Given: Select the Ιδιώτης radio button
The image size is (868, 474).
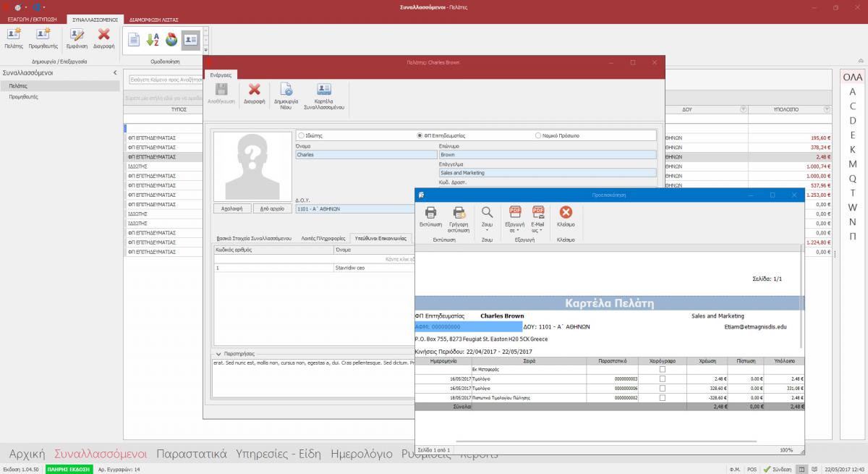Looking at the screenshot, I should coord(301,135).
